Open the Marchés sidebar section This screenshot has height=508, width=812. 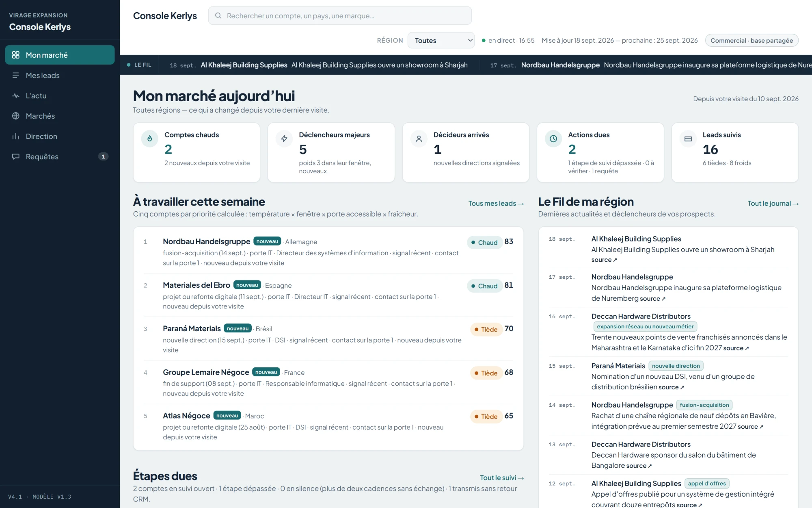(60, 116)
